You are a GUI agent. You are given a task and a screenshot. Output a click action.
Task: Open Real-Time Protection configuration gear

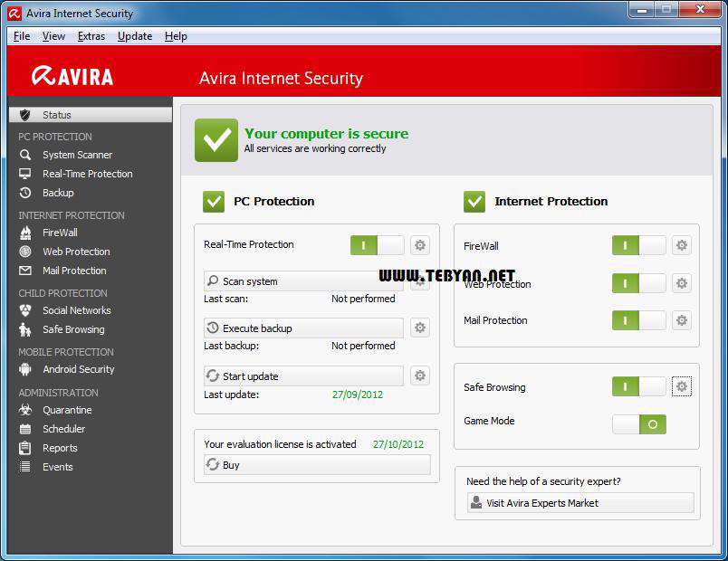pyautogui.click(x=419, y=244)
